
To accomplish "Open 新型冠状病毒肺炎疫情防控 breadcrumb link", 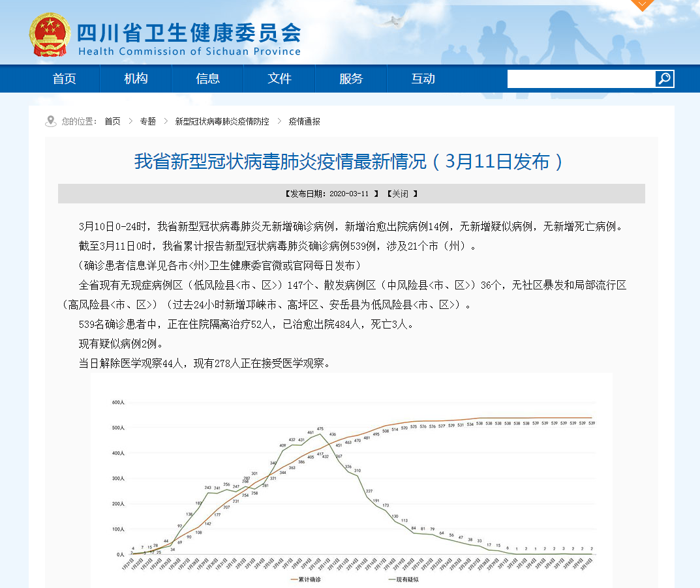I will tap(222, 121).
